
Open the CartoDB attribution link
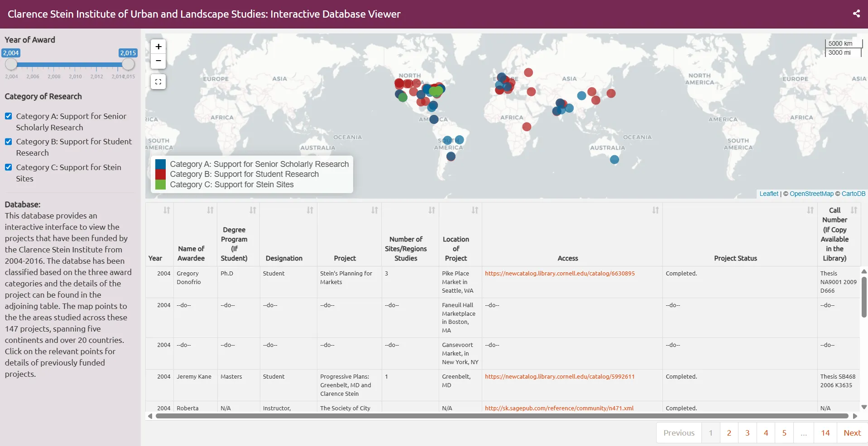(x=853, y=194)
